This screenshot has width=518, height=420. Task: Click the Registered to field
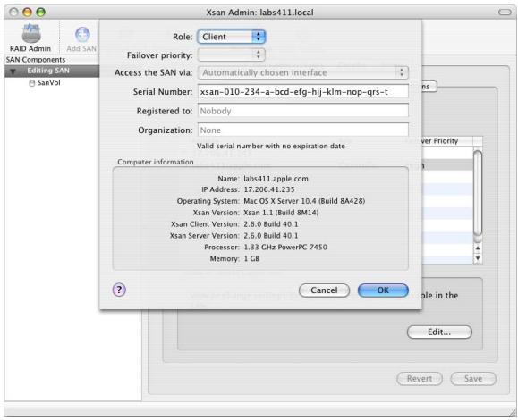click(303, 111)
